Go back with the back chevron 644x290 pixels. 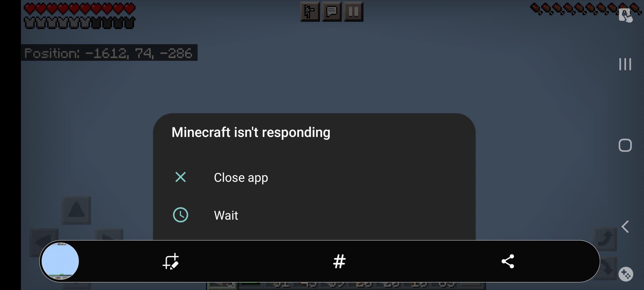coord(625,227)
